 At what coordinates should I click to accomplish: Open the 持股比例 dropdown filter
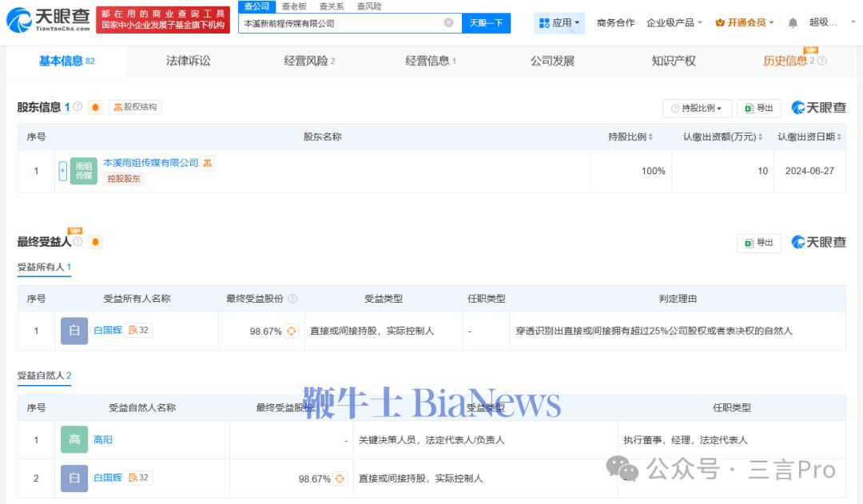pyautogui.click(x=697, y=108)
